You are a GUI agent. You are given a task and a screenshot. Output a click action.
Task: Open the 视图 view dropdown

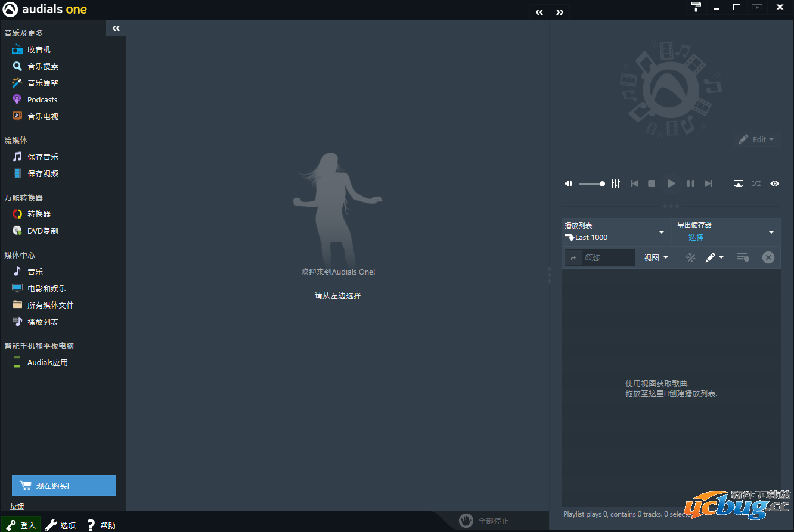click(656, 257)
